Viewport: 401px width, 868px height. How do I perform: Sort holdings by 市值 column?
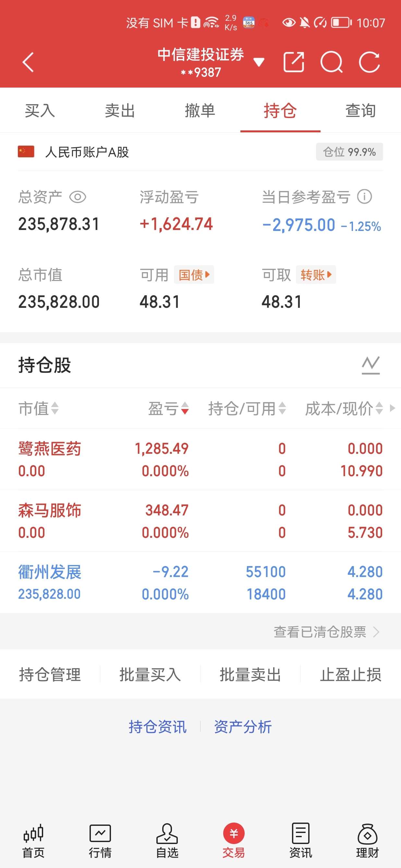[x=39, y=408]
